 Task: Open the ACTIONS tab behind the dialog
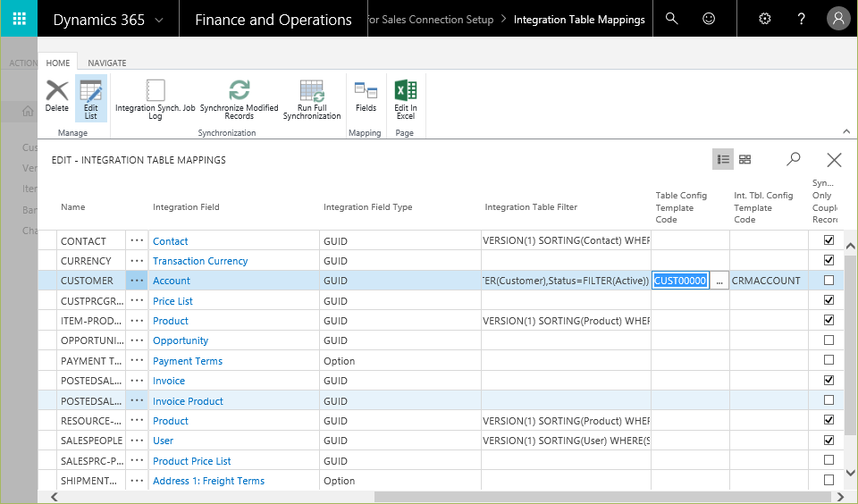23,63
